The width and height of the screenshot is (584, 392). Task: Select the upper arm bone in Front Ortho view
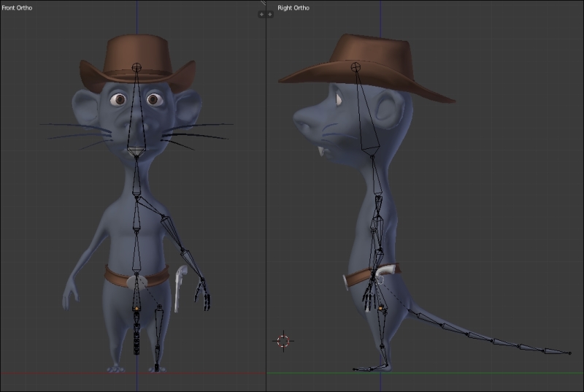pyautogui.click(x=172, y=233)
